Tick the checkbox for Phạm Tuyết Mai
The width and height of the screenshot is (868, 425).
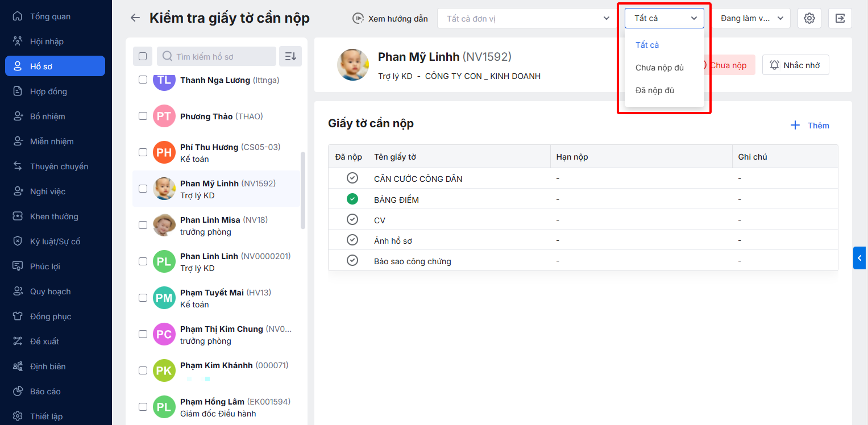(x=143, y=298)
